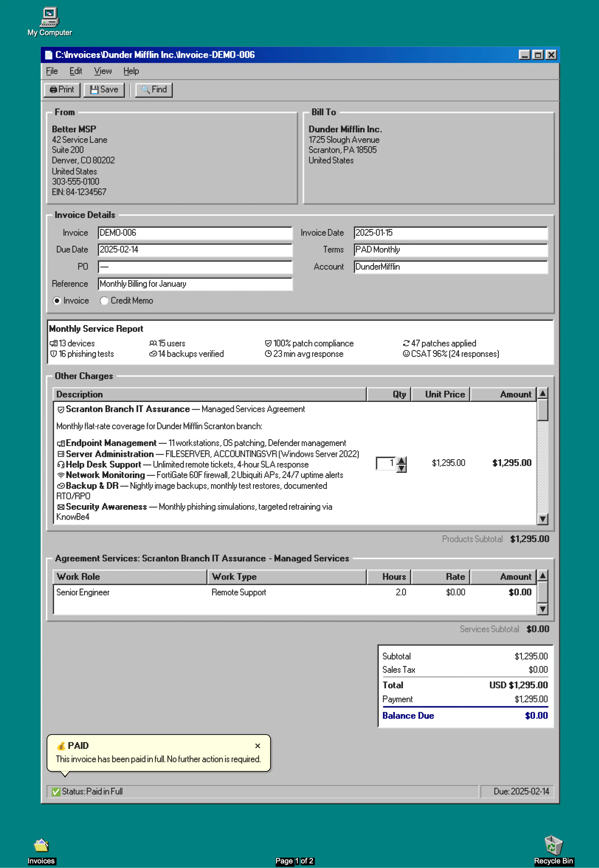
Task: Click the Work Role column header
Action: pyautogui.click(x=130, y=577)
